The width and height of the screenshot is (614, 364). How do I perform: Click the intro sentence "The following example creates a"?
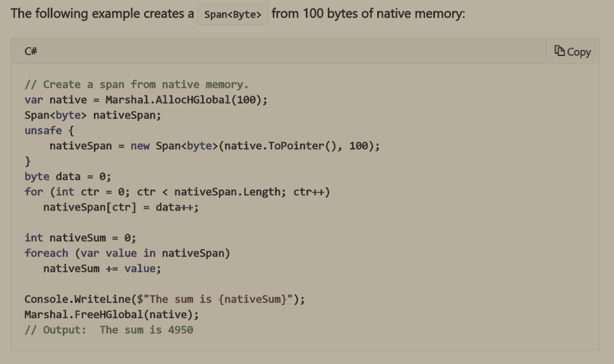tap(102, 14)
